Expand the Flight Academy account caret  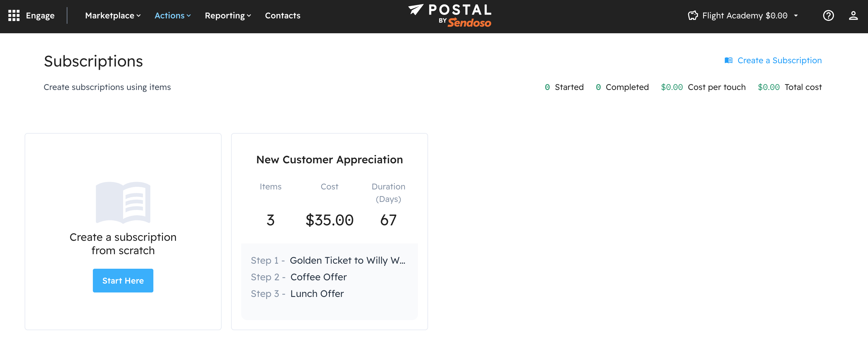796,15
